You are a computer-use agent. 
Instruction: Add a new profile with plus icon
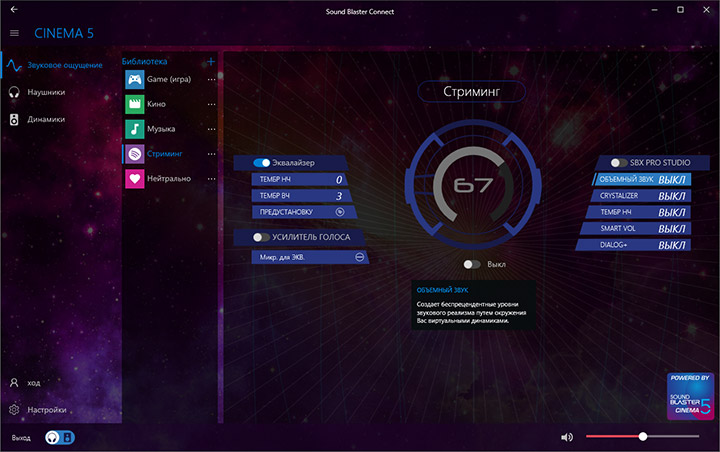pos(211,61)
